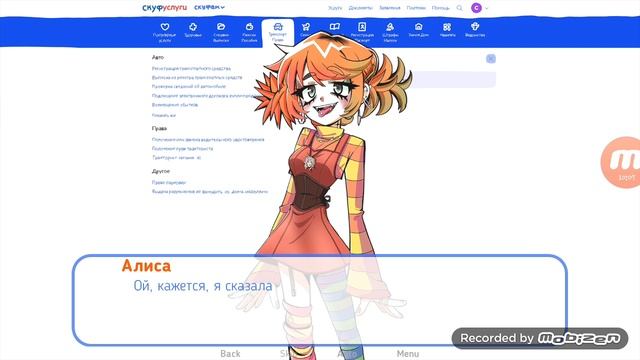This screenshot has height=360, width=640.
Task: Open vehicle registry extract link
Action: [197, 77]
